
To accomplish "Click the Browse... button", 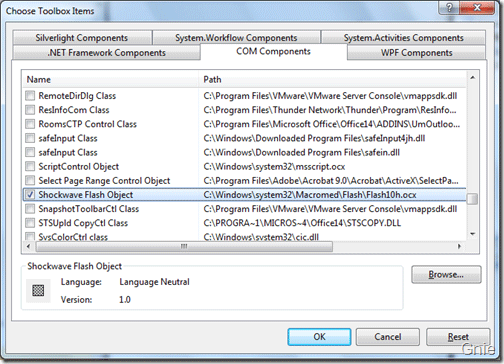I will point(446,275).
